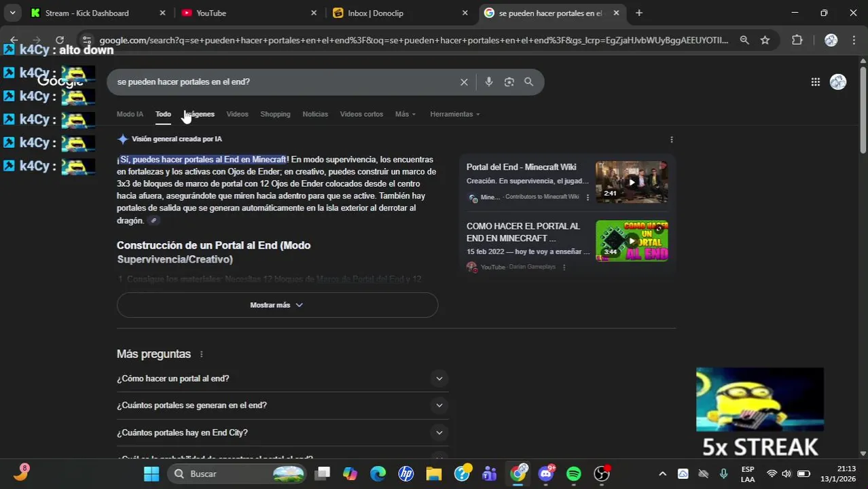Click the 'Todo' results tab
The image size is (868, 489).
pos(163,114)
